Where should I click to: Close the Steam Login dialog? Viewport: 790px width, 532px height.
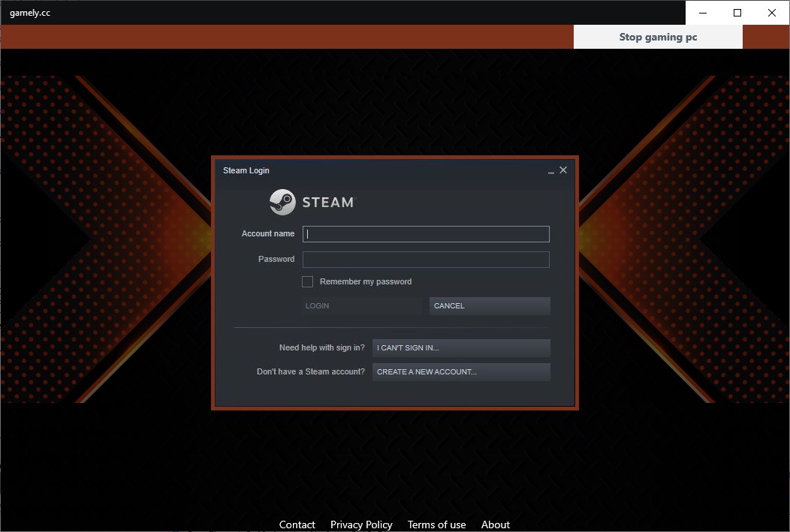563,170
